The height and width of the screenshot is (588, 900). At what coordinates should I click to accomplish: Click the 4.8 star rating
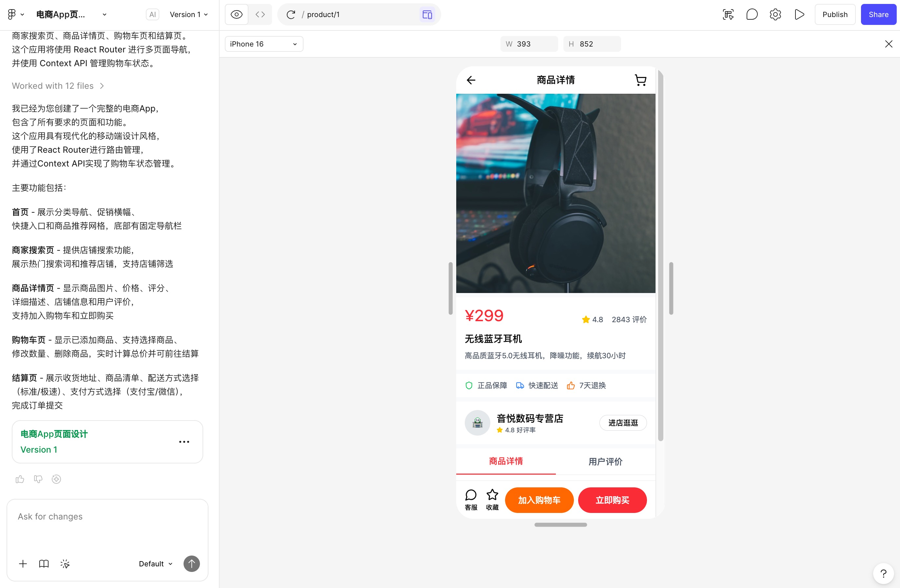click(593, 320)
